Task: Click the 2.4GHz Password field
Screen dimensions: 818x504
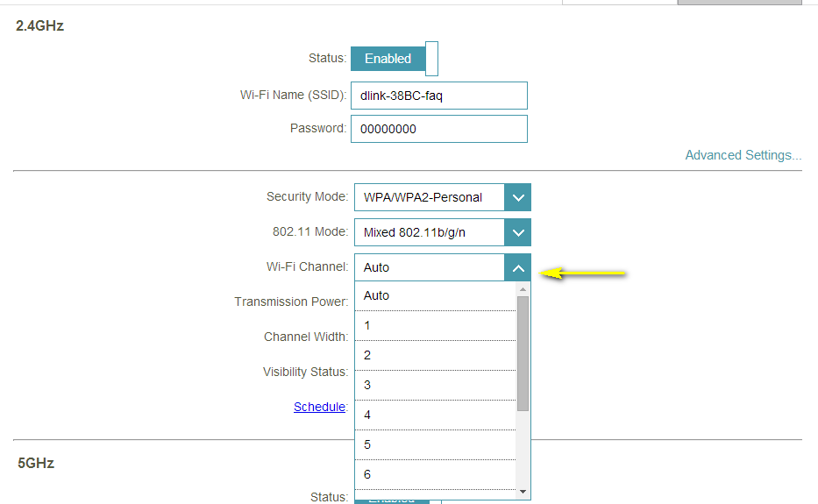Action: point(438,129)
